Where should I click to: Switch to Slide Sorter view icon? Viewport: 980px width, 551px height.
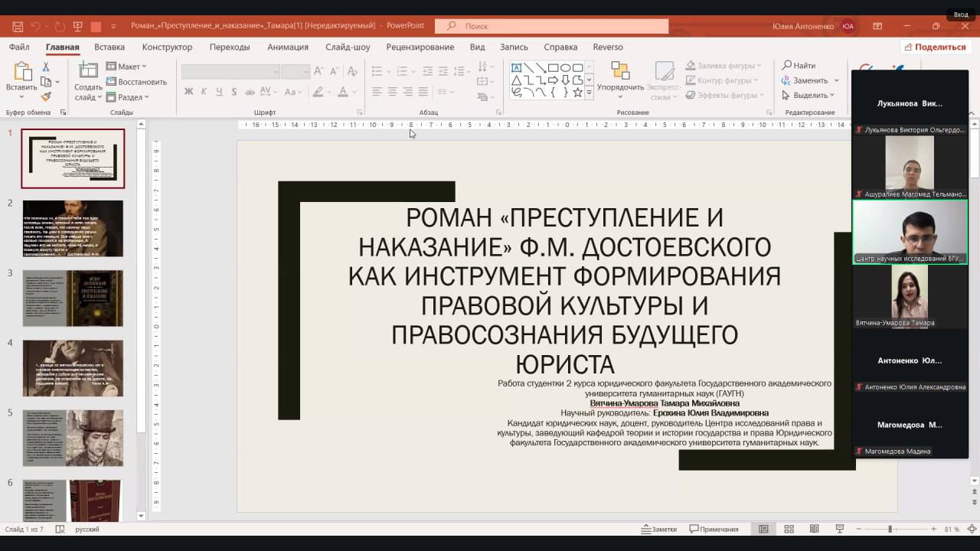(789, 529)
